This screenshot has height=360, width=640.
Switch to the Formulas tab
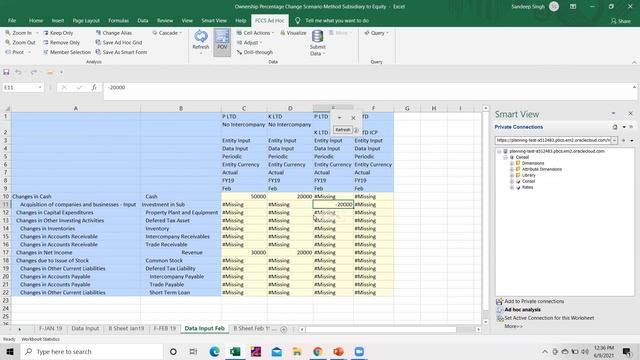click(x=118, y=20)
